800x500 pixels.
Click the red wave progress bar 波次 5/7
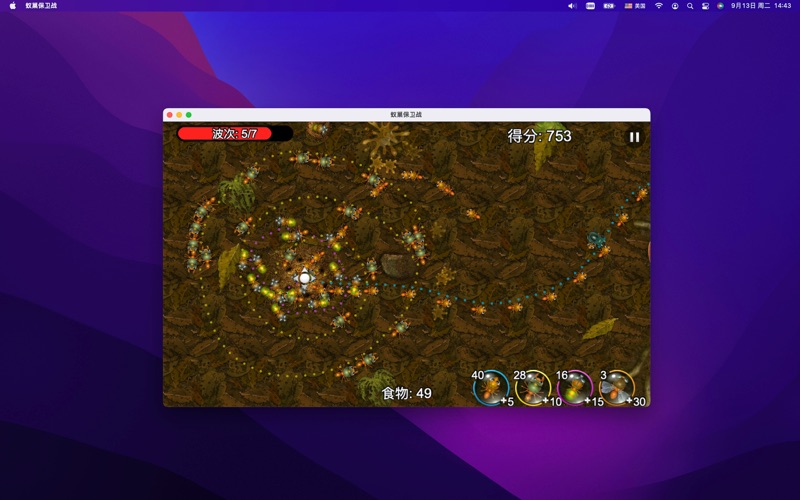234,134
